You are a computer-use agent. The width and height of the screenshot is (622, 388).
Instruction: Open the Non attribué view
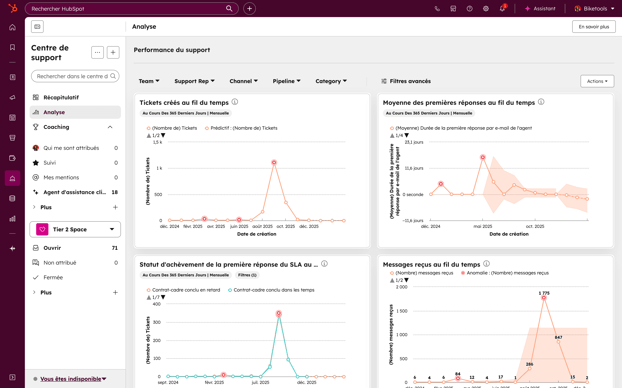[x=75, y=263]
